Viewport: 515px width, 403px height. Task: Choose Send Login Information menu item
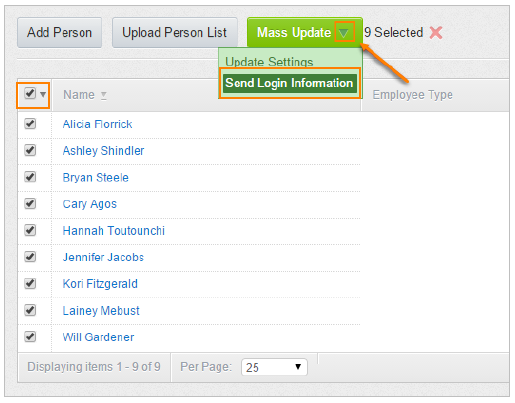tap(289, 83)
